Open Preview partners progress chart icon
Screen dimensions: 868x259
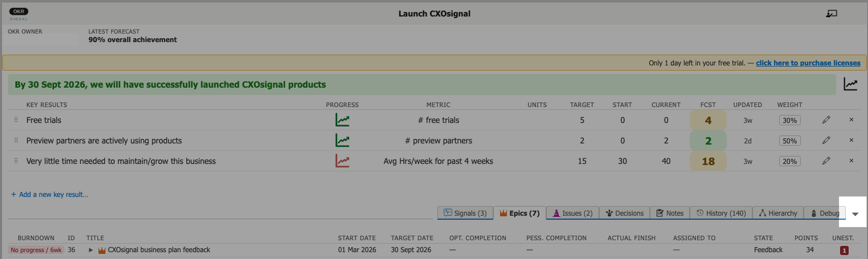pyautogui.click(x=342, y=140)
